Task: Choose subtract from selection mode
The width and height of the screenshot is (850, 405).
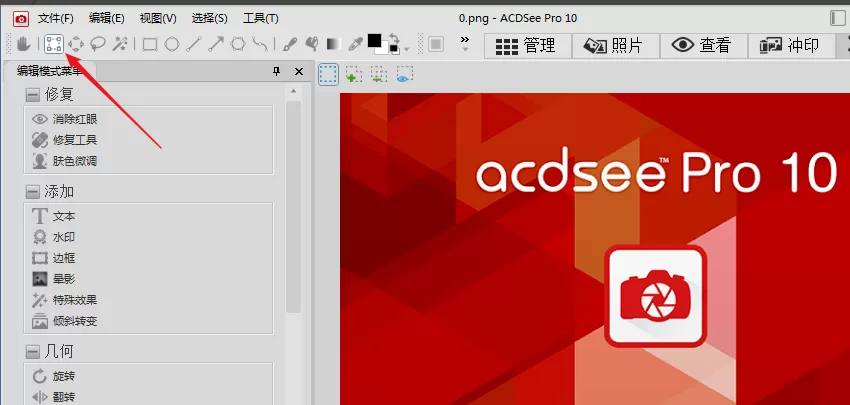Action: tap(378, 74)
